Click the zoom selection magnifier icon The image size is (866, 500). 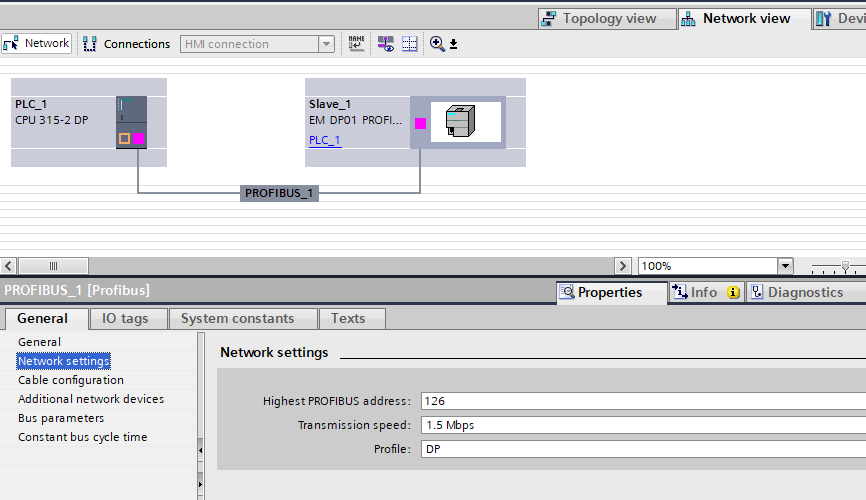[x=437, y=44]
